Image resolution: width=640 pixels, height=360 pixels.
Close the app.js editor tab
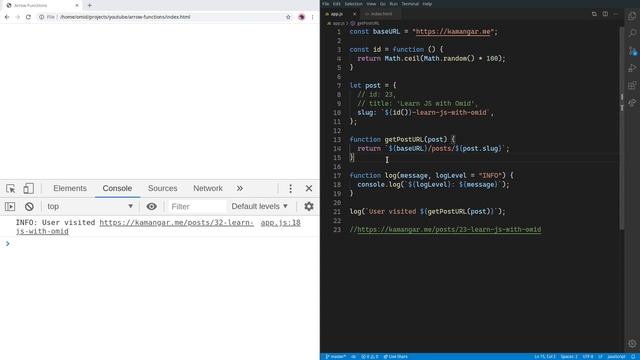[x=354, y=14]
